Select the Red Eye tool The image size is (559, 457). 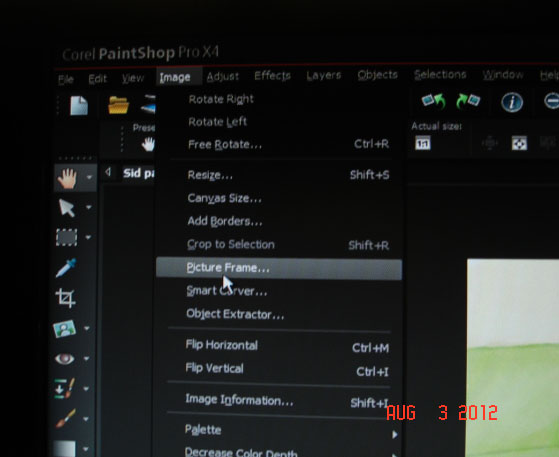pos(65,358)
